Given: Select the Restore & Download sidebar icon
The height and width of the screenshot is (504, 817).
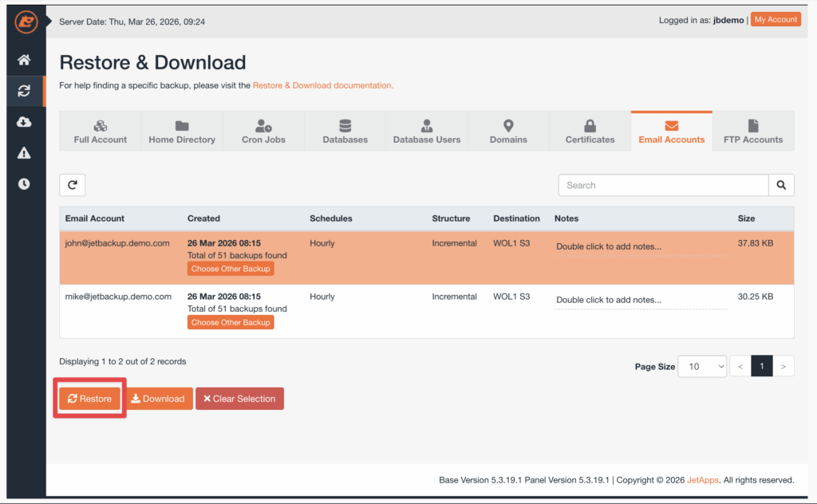Looking at the screenshot, I should pos(24,91).
